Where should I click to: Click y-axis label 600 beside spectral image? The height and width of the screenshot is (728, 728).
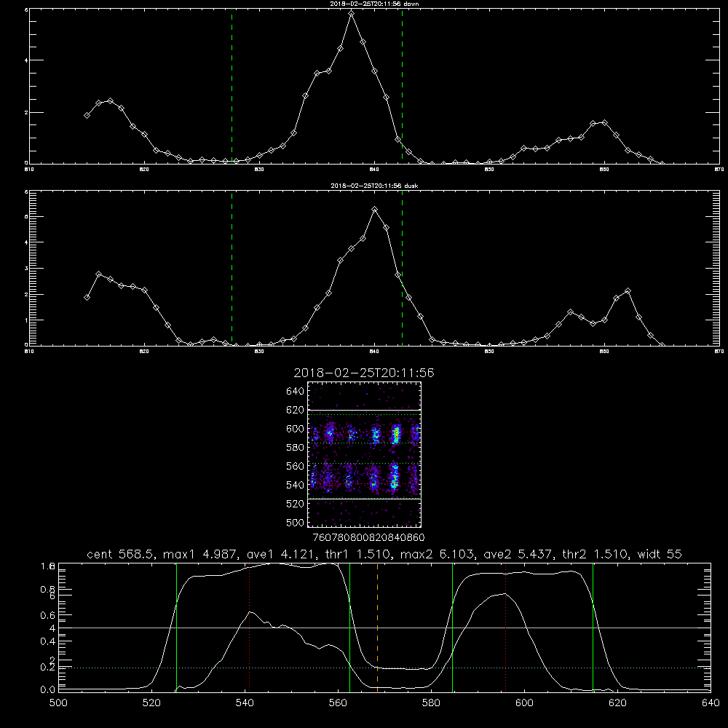click(x=296, y=429)
